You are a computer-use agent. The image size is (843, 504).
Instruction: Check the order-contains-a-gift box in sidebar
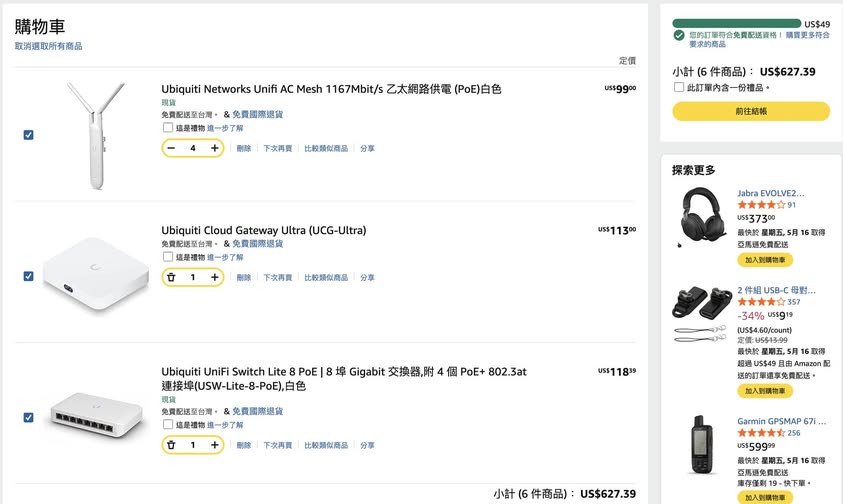click(x=679, y=87)
